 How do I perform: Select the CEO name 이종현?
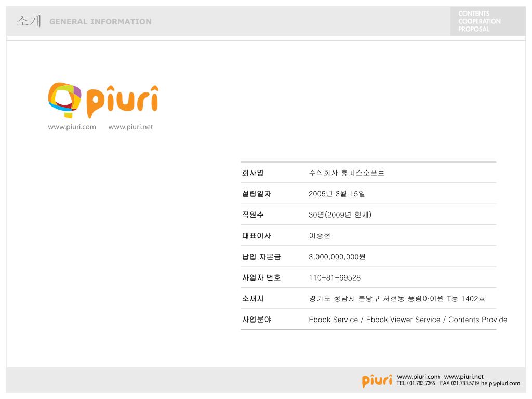tap(320, 236)
